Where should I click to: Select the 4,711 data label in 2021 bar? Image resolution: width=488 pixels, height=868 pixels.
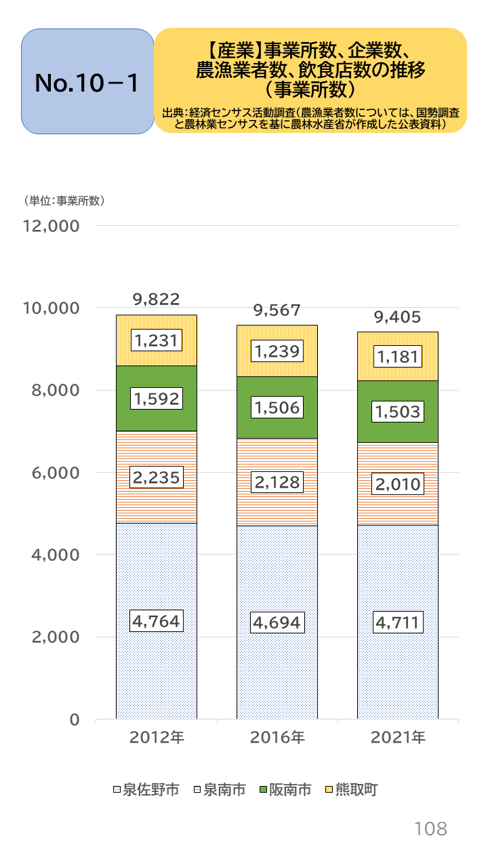pyautogui.click(x=397, y=621)
